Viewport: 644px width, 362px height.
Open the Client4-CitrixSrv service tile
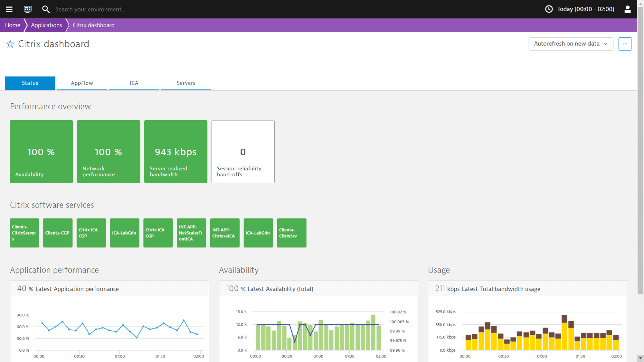pos(292,233)
